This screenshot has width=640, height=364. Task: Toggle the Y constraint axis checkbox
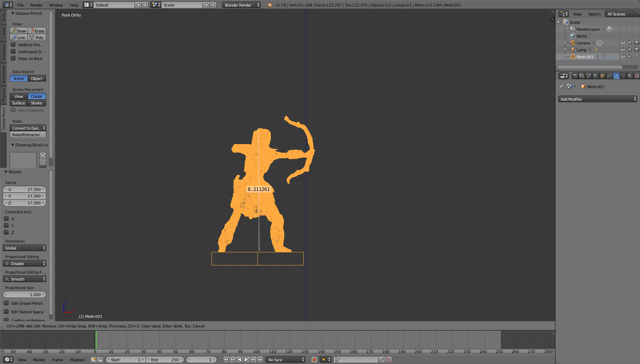(x=6, y=225)
